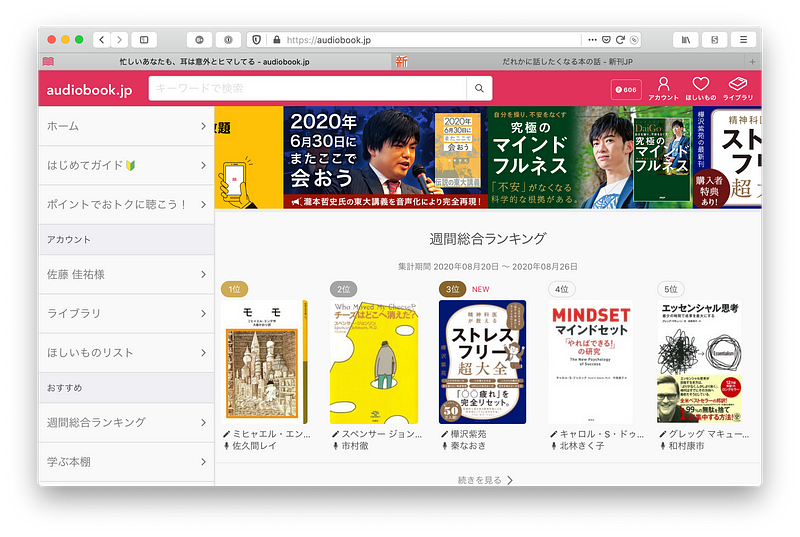Open the MINDSET マインドセット book cover
Image resolution: width=800 pixels, height=537 pixels.
tap(591, 362)
